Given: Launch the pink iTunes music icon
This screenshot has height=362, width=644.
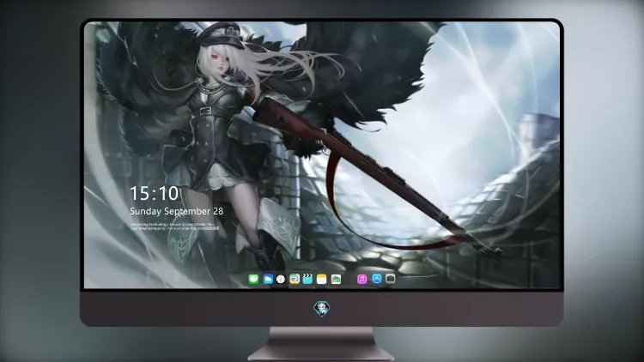Looking at the screenshot, I should click(x=361, y=279).
